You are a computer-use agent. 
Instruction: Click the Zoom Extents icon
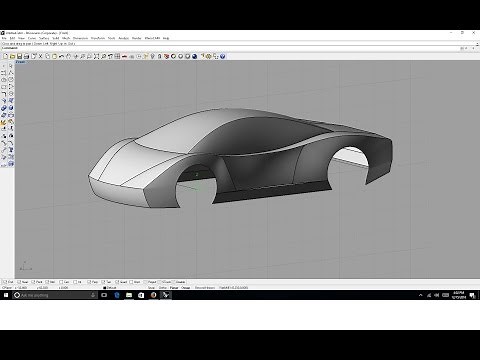[97, 56]
